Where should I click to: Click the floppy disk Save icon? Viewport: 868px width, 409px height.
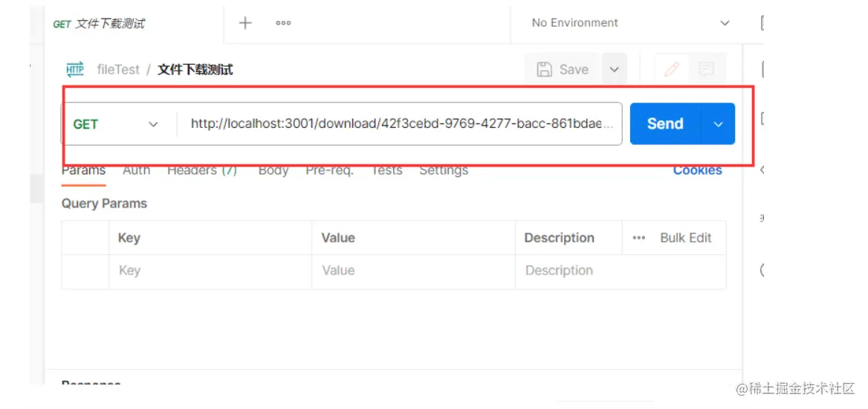pos(545,69)
